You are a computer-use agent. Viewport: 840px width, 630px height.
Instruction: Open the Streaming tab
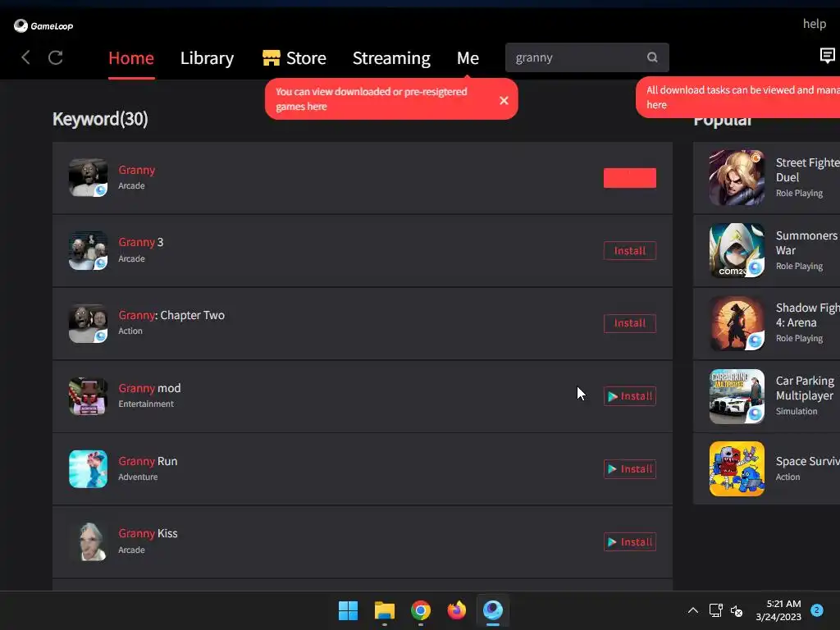pyautogui.click(x=391, y=58)
